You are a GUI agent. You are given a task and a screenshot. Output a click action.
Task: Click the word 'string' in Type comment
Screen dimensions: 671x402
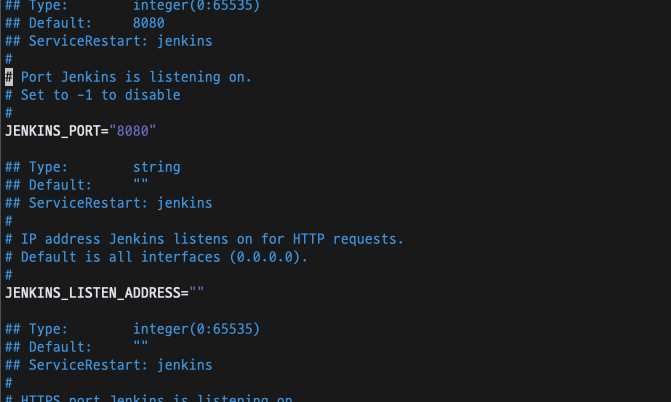coord(157,167)
